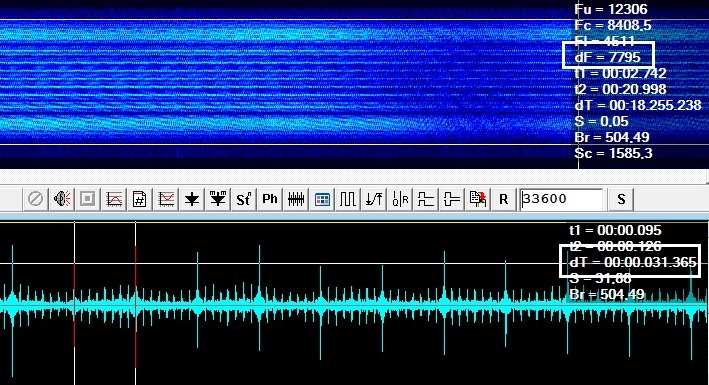Focus the 33600 value input field
Viewport: 709px width, 385px height.
point(561,199)
